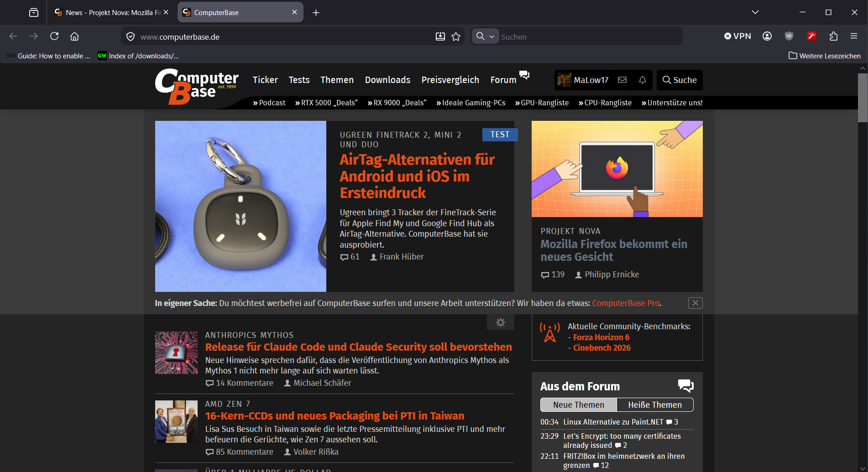The image size is (868, 472).
Task: Open the RX 9000 Deals link
Action: [x=397, y=103]
